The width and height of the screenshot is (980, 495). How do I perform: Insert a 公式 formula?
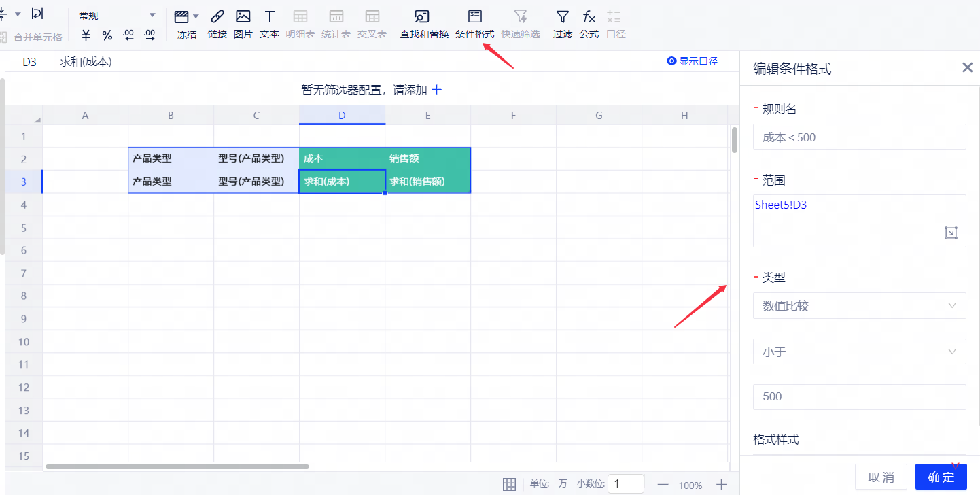pyautogui.click(x=589, y=22)
